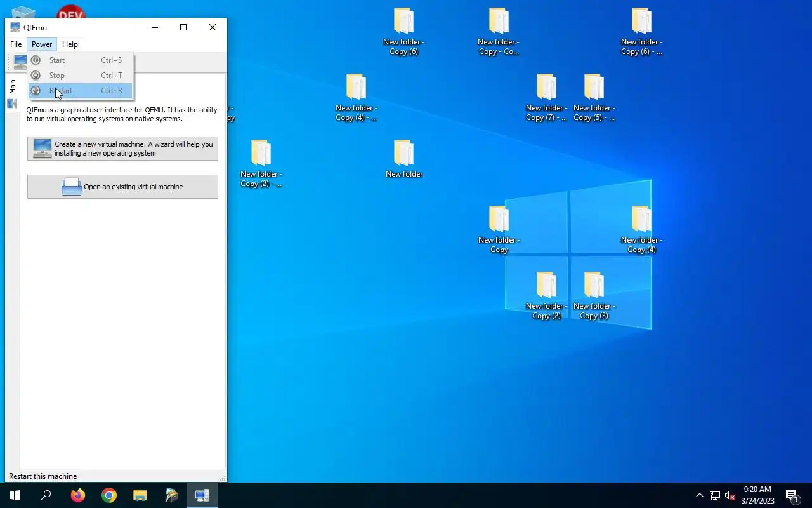Select the 'New folder - Copy (4)' desktop folder
Viewport: 812px width, 508px height.
(641, 230)
